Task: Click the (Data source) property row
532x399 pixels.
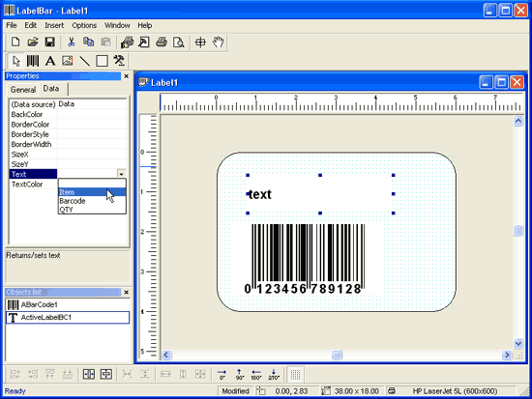Action: coord(69,104)
